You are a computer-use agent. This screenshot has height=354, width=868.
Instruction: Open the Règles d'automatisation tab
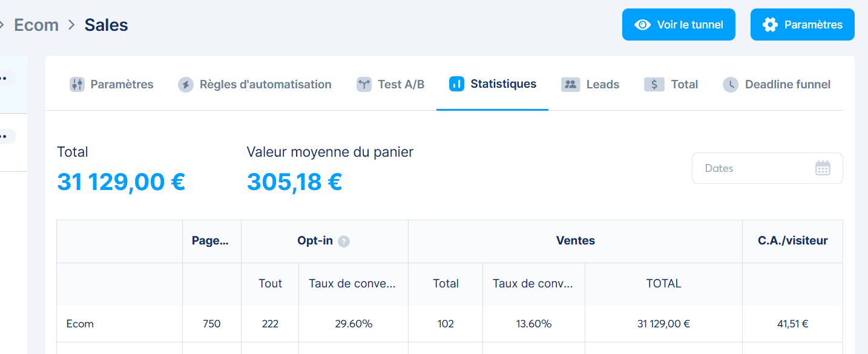point(265,85)
